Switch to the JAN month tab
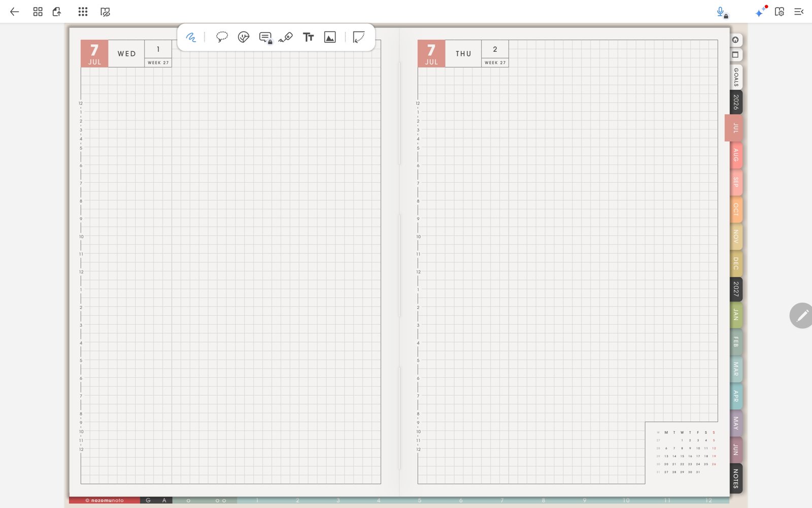The height and width of the screenshot is (508, 812). [736, 315]
